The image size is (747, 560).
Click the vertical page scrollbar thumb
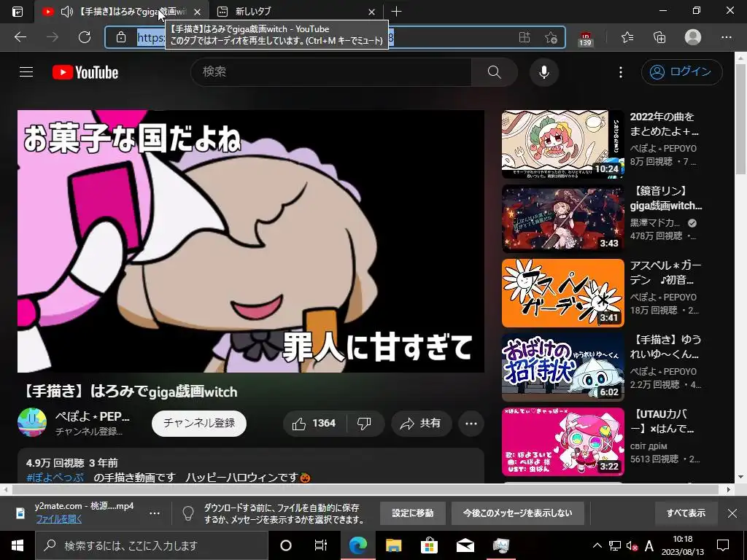pos(741,119)
